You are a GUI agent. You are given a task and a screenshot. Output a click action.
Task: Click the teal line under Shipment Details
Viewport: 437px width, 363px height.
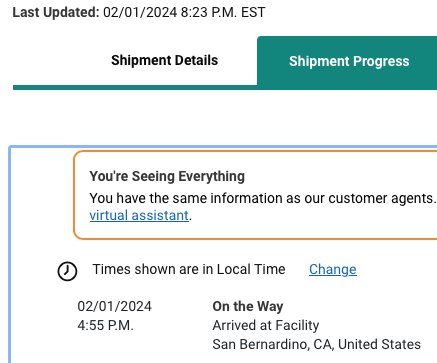[x=135, y=87]
